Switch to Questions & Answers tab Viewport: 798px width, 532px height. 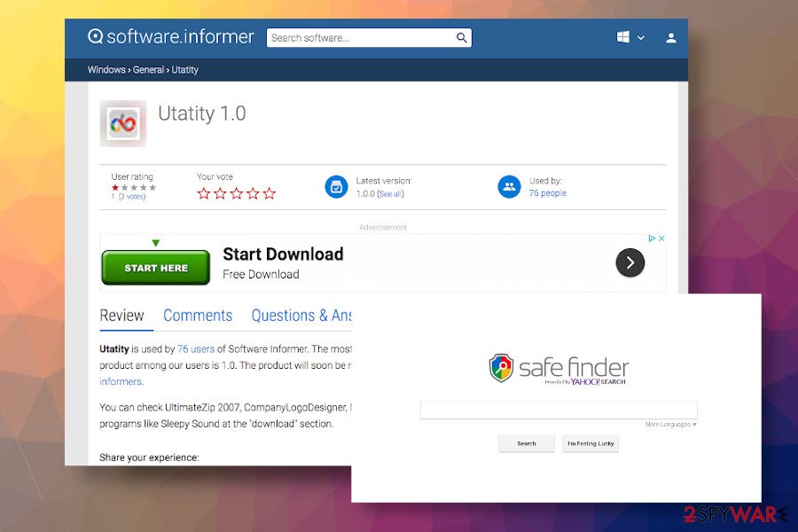click(x=301, y=316)
